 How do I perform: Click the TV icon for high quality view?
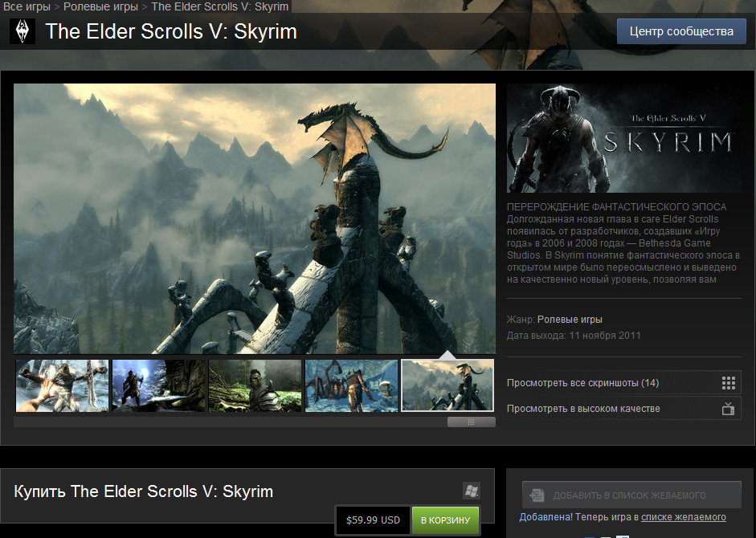[729, 409]
